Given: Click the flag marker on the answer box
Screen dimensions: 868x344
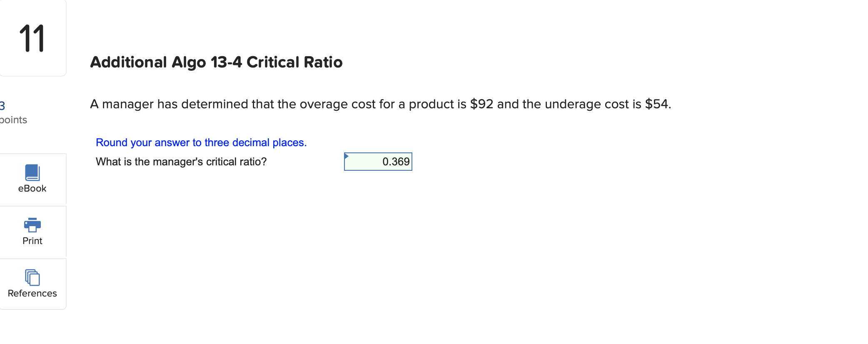Looking at the screenshot, I should coord(347,156).
